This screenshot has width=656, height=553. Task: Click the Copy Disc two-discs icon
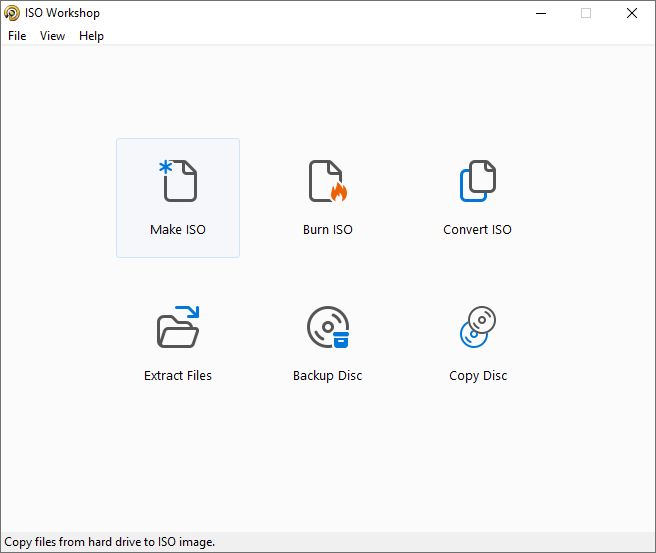tap(478, 327)
